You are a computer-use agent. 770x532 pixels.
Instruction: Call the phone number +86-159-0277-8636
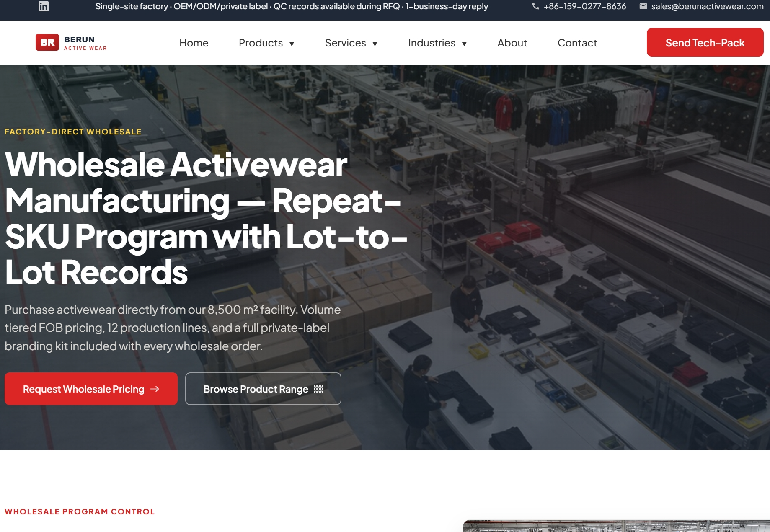pyautogui.click(x=585, y=6)
